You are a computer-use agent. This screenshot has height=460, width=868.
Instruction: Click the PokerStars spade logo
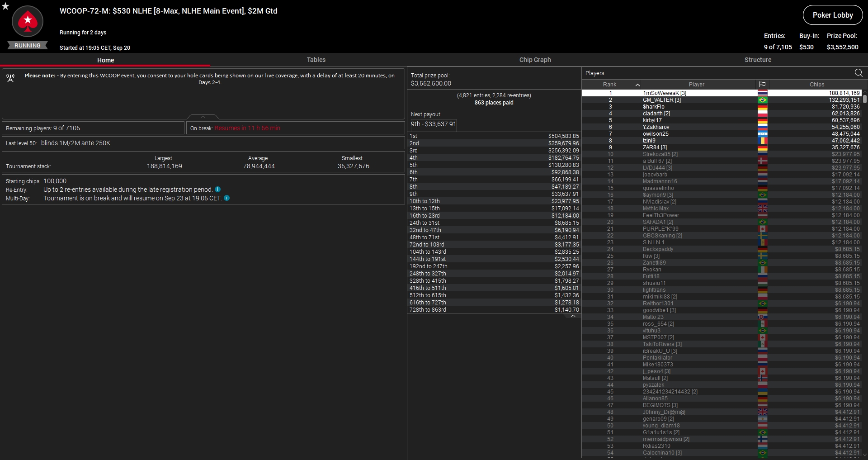tap(28, 21)
